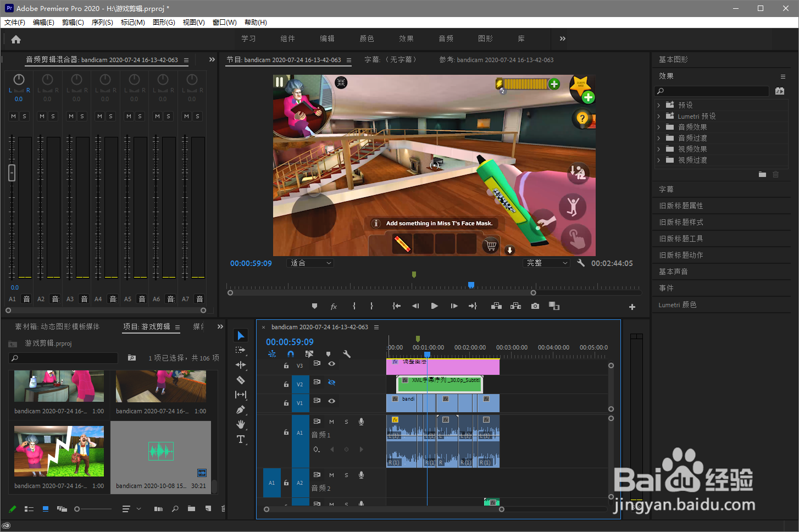This screenshot has height=532, width=799.
Task: Add a marker in the timeline header
Action: click(328, 354)
